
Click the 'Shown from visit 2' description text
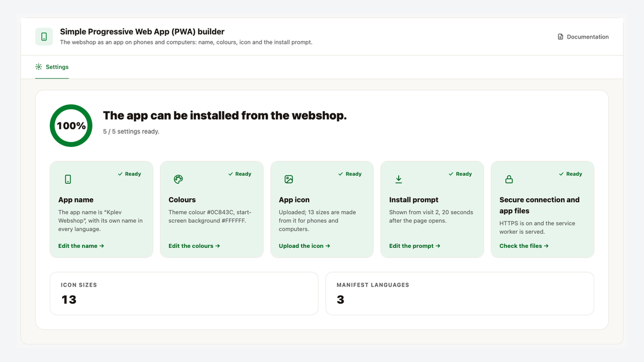tap(431, 216)
